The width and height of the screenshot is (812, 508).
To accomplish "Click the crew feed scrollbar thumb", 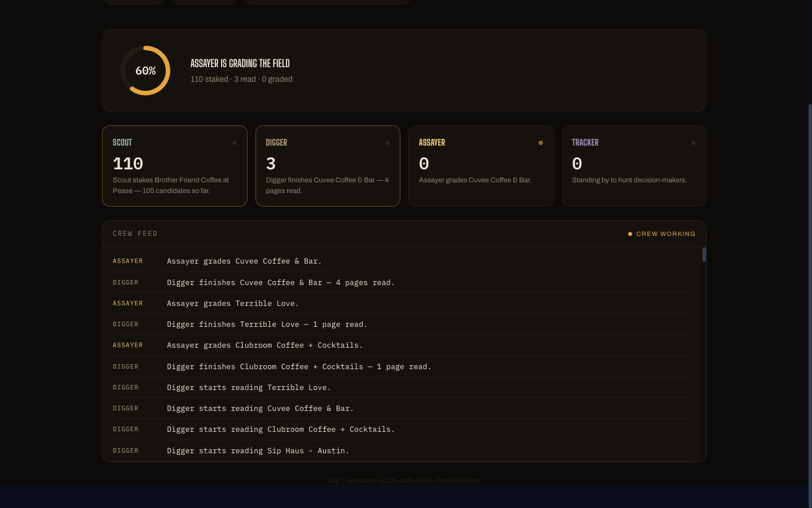I will click(x=704, y=255).
